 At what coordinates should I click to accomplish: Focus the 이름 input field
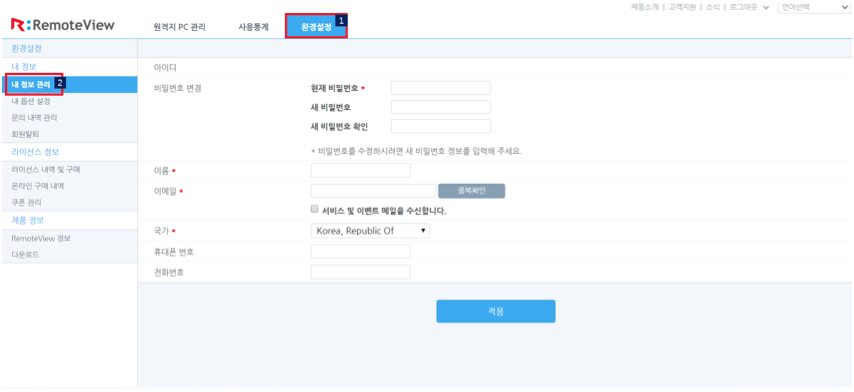click(x=361, y=170)
